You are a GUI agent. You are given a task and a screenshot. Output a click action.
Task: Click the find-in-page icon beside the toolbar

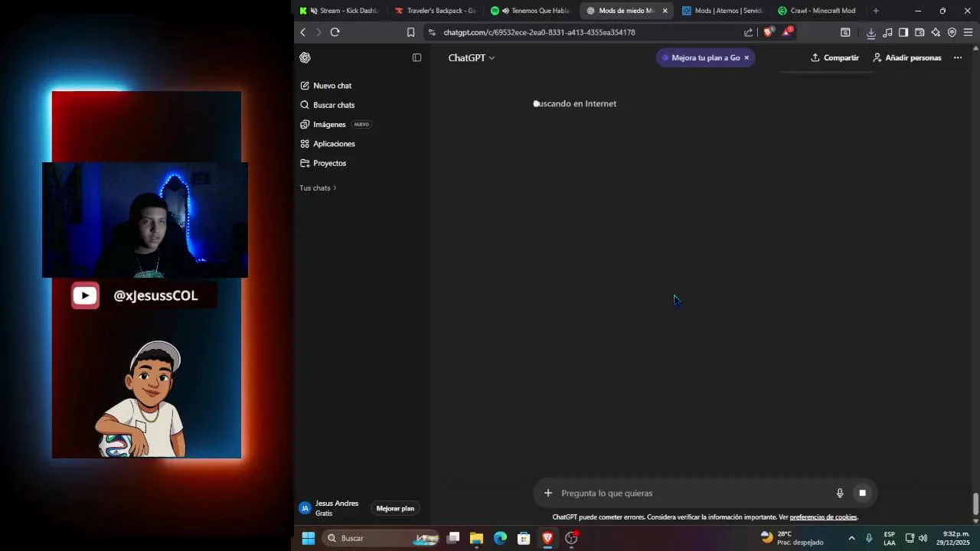(x=845, y=32)
